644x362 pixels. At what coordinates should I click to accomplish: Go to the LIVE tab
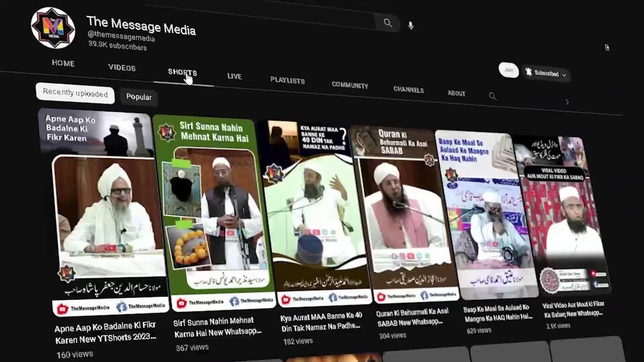pyautogui.click(x=234, y=76)
